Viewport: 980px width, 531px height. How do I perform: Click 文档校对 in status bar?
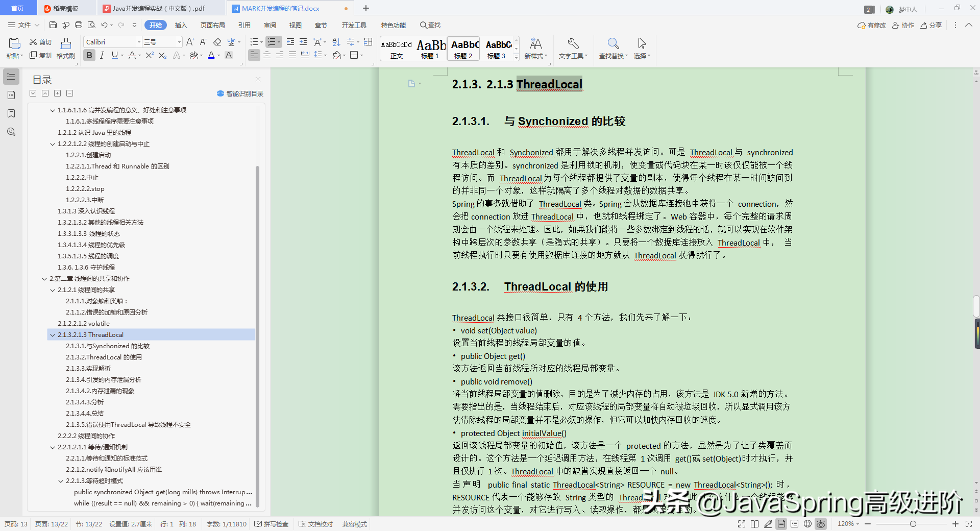315,524
